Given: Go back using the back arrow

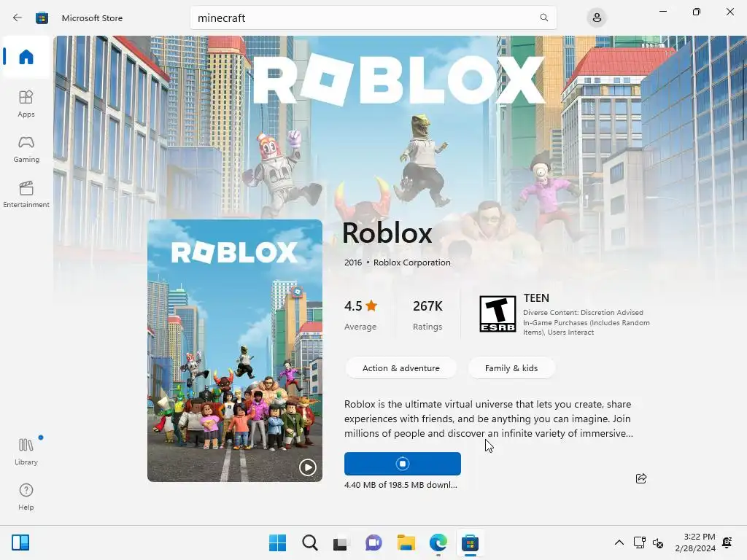Looking at the screenshot, I should click(18, 17).
